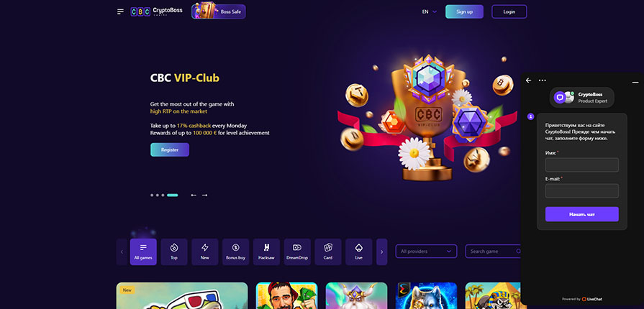Image resolution: width=644 pixels, height=309 pixels.
Task: Open chat options three-dots menu
Action: (542, 80)
